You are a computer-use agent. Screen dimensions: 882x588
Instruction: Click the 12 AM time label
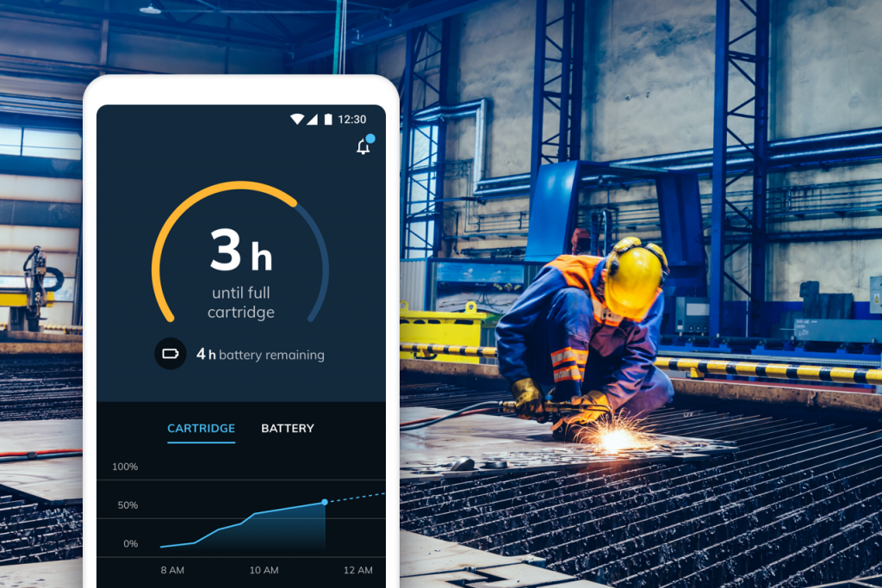[x=358, y=570]
